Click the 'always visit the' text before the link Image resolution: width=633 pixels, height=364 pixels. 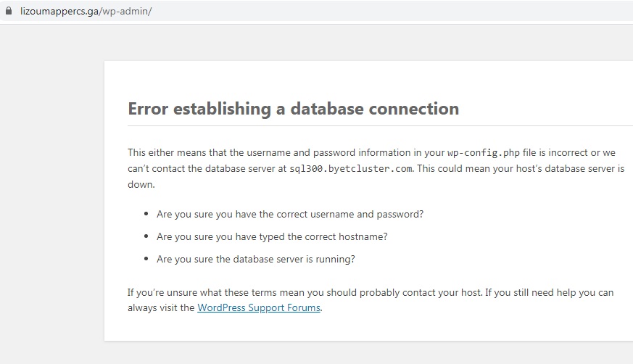161,308
